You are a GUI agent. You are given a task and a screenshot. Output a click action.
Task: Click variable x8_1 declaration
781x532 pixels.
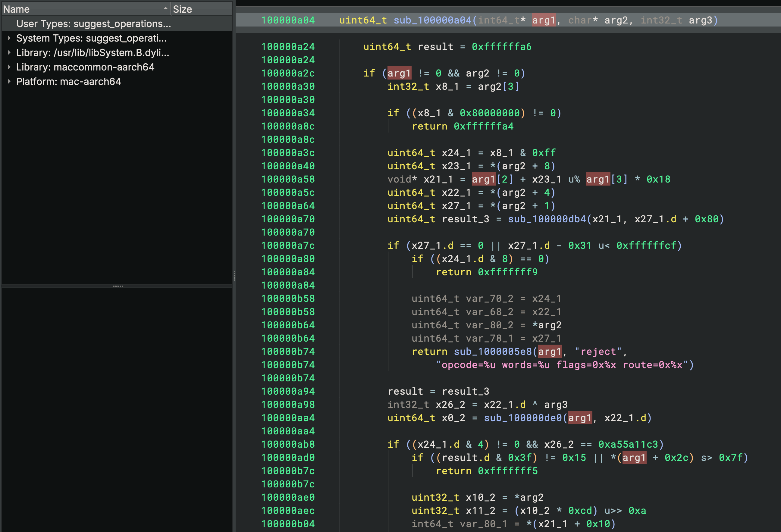point(448,86)
